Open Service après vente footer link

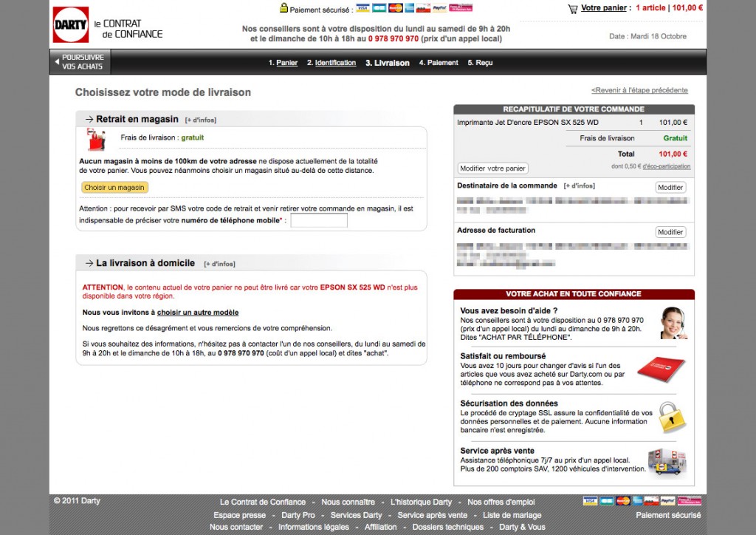pos(433,515)
